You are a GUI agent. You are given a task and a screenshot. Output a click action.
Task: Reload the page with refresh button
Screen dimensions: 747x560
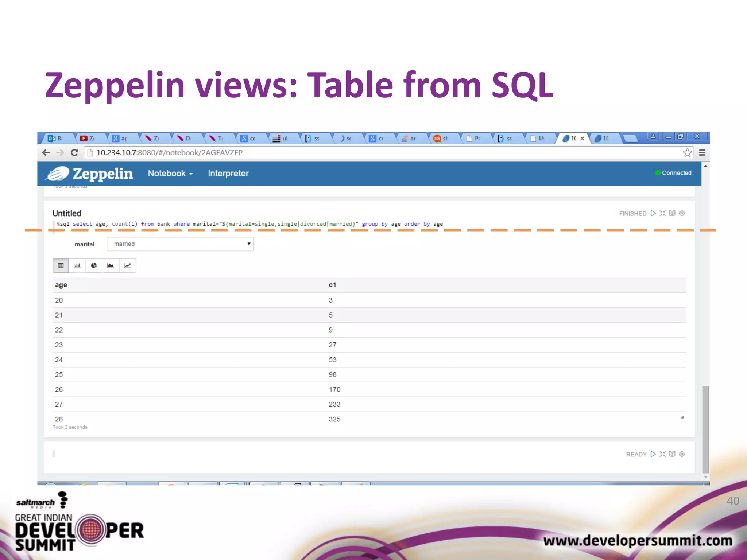pyautogui.click(x=74, y=153)
